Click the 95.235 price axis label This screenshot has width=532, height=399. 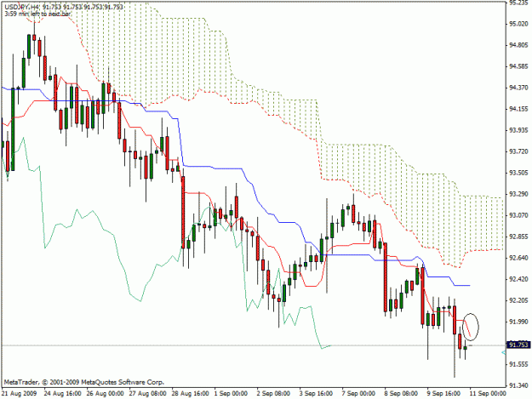tap(518, 3)
